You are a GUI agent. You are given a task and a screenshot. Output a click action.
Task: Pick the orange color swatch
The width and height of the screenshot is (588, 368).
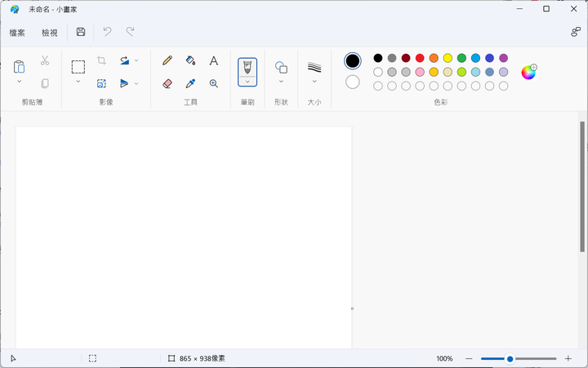pos(434,58)
